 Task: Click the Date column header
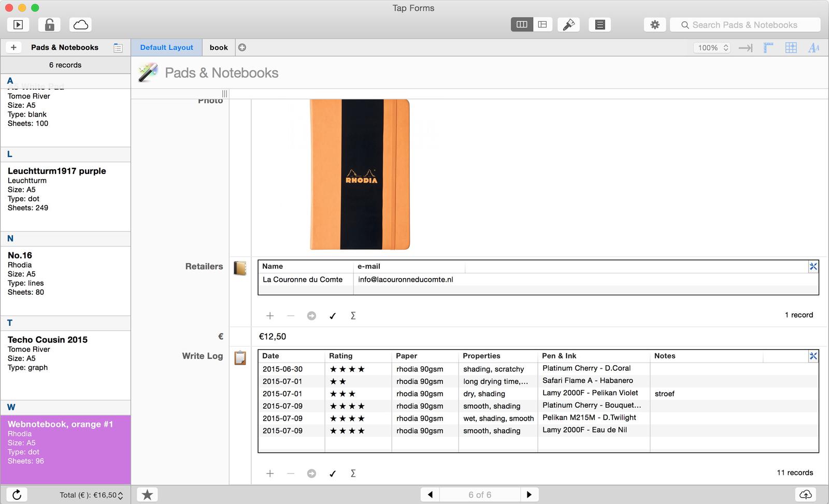click(x=291, y=356)
